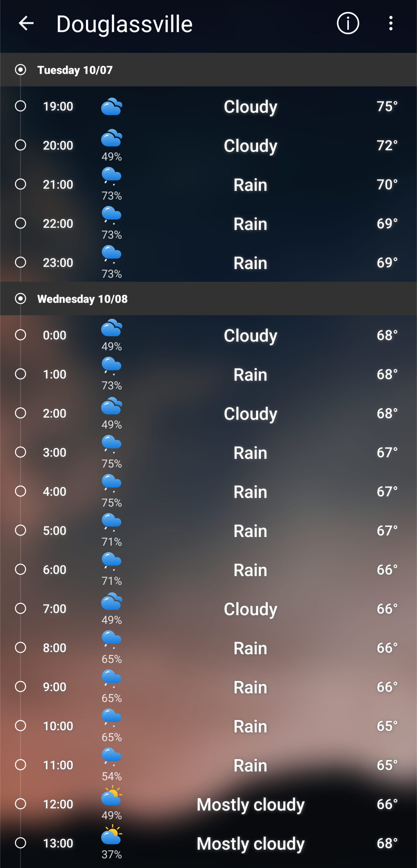Screen dimensions: 417x868
Task: Tap the cloudy icon at 19:00
Action: (112, 106)
